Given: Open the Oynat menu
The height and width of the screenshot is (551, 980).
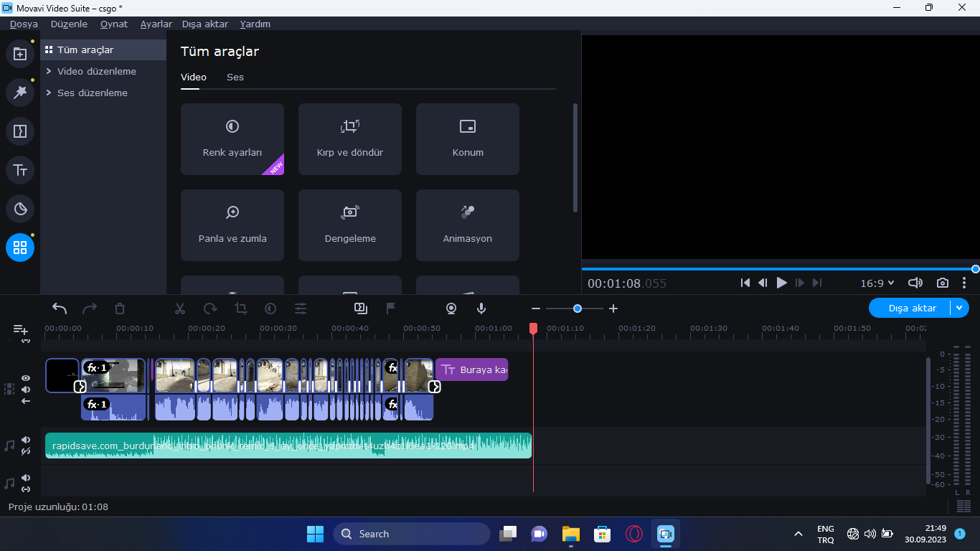Looking at the screenshot, I should point(114,24).
